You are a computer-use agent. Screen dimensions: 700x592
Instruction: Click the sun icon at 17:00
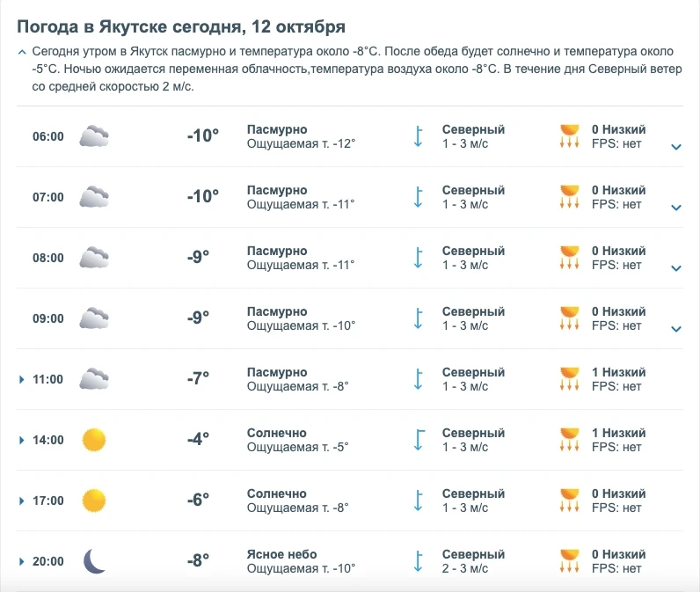(x=94, y=501)
